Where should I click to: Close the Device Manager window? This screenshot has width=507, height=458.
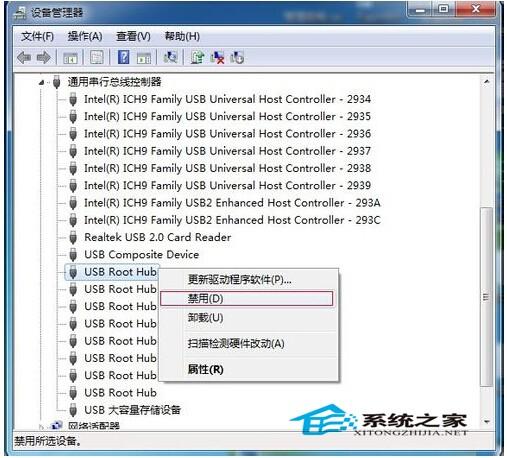coord(476,9)
